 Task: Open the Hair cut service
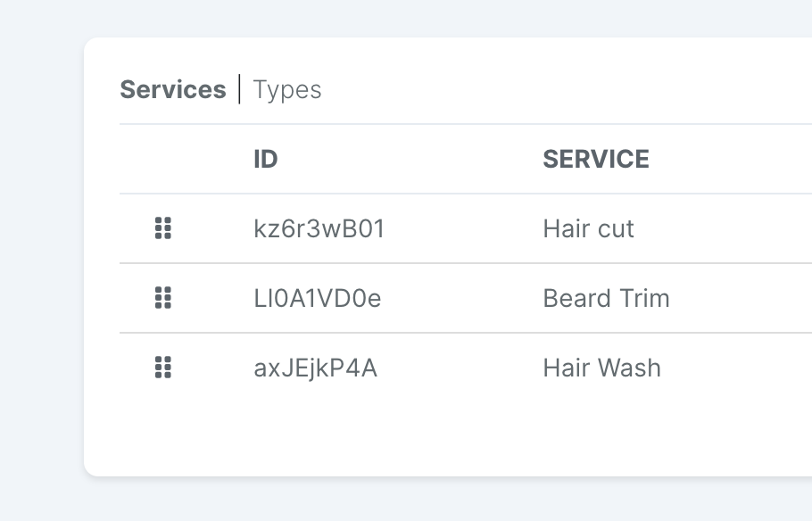point(588,228)
